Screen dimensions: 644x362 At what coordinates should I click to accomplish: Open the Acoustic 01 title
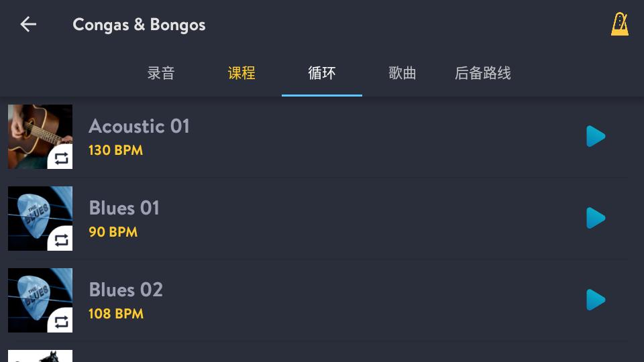pyautogui.click(x=139, y=126)
